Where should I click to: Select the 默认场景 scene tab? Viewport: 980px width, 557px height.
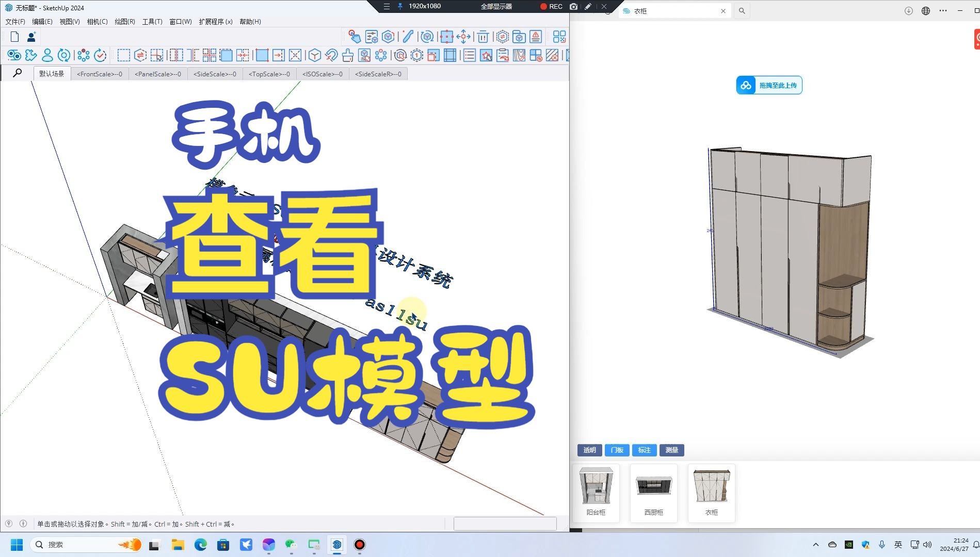coord(52,74)
